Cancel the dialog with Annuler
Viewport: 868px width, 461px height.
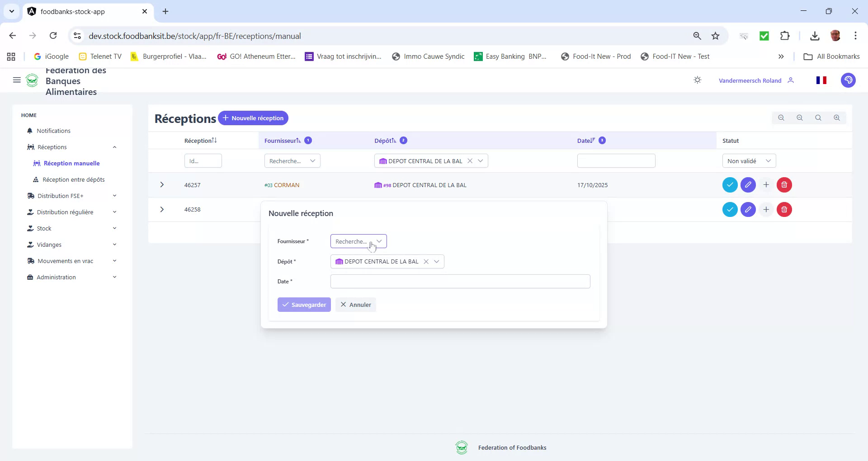coord(355,304)
